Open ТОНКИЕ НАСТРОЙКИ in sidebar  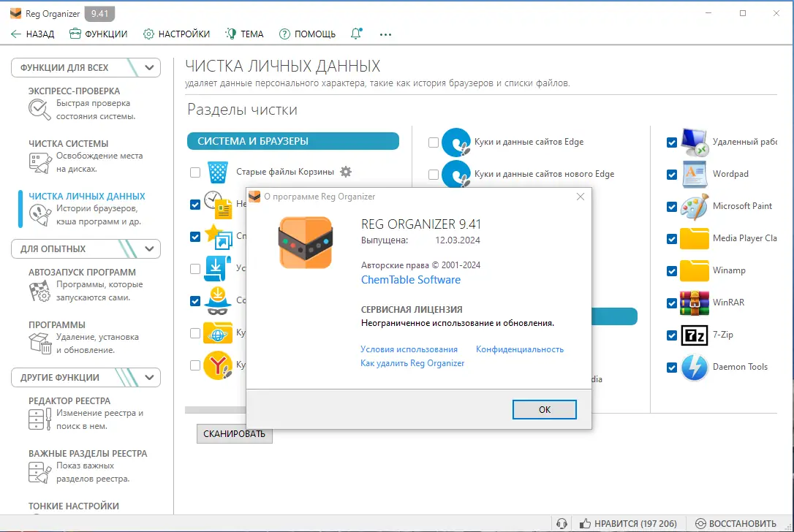(x=74, y=506)
